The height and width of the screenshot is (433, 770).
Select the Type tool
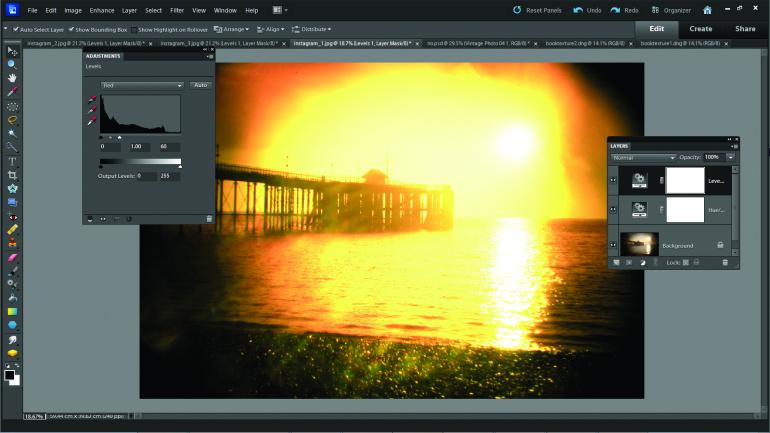click(12, 161)
